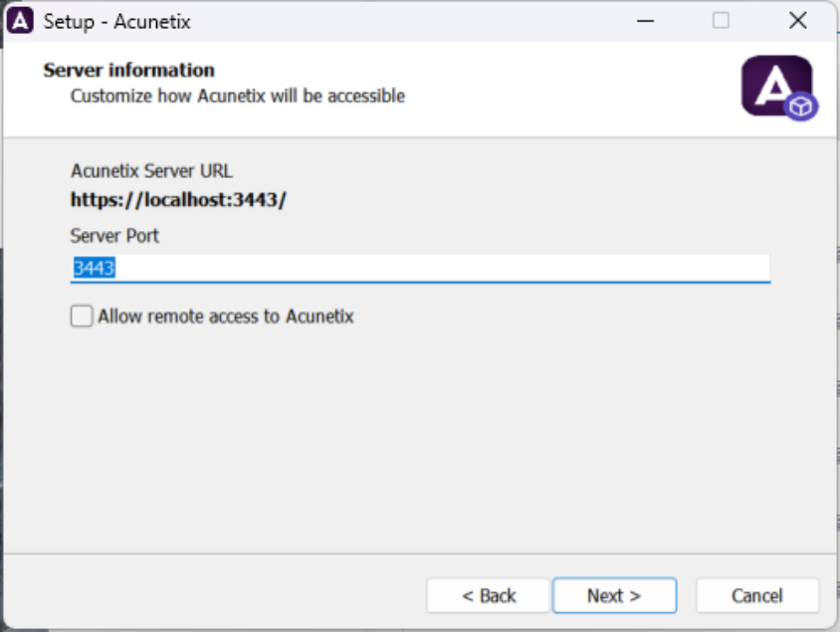This screenshot has width=840, height=633.
Task: Click the large Acunetix logo in the header
Action: tap(776, 86)
